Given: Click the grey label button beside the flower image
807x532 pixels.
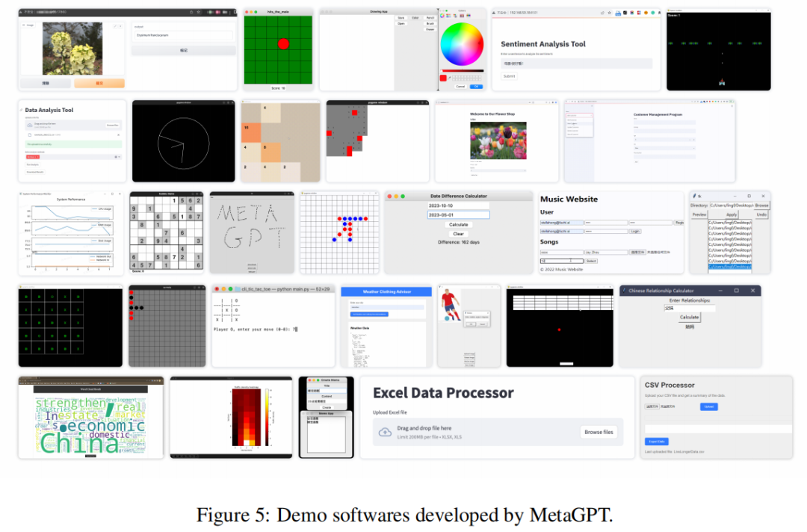Looking at the screenshot, I should (x=183, y=50).
